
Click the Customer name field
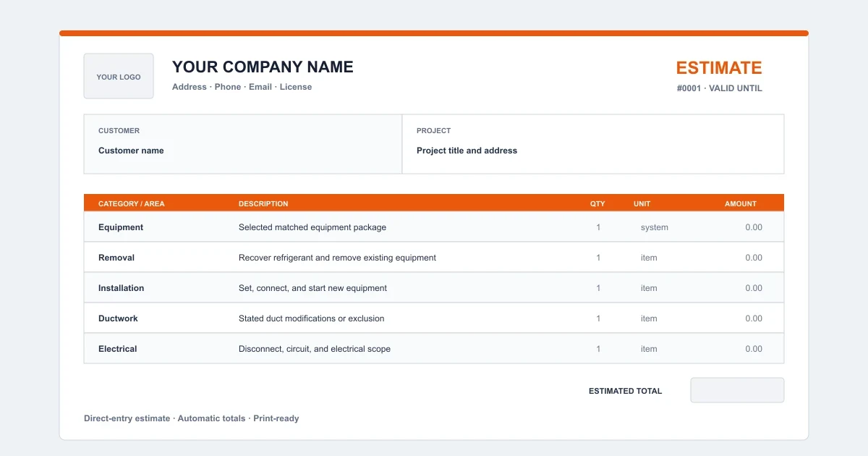tap(131, 151)
